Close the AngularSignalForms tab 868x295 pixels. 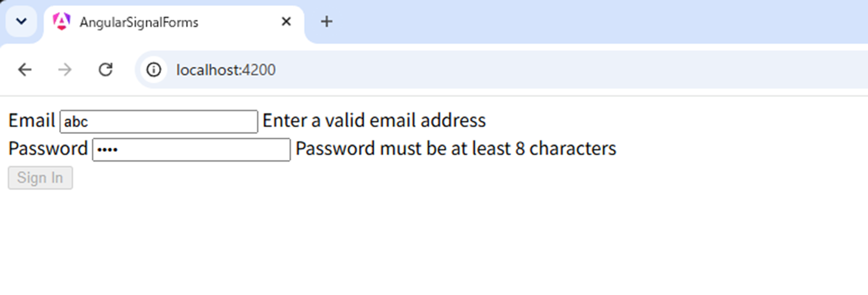click(x=286, y=22)
